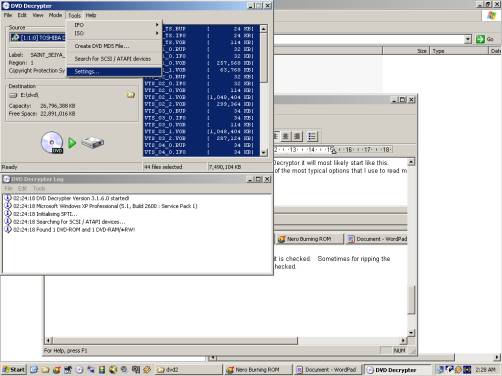Close the open Tools menu
502x376 pixels.
click(x=74, y=15)
